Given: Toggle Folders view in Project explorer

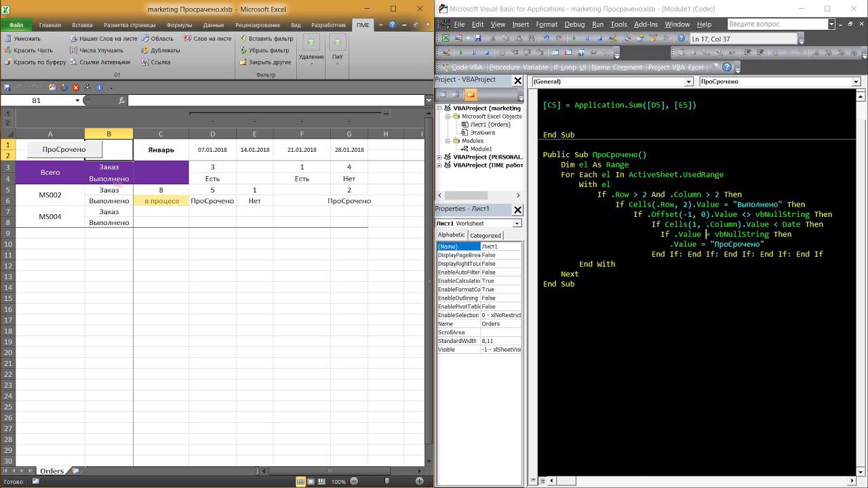Looking at the screenshot, I should coord(471,95).
